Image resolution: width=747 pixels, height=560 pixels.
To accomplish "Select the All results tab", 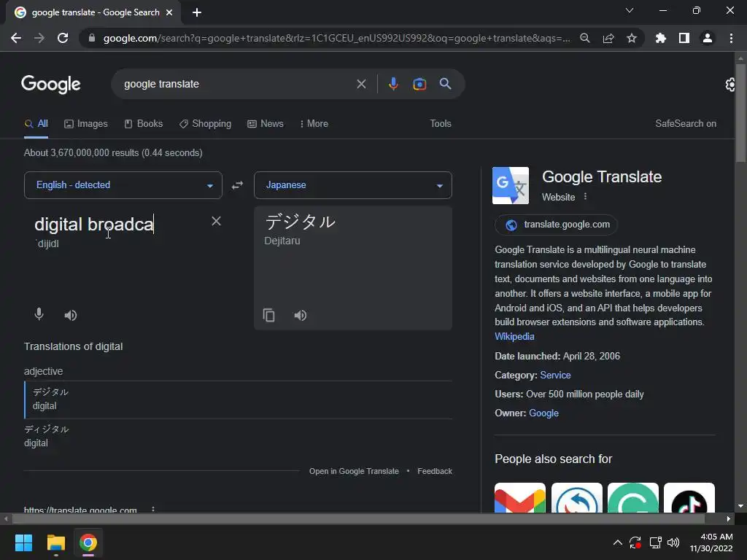I will (x=36, y=124).
